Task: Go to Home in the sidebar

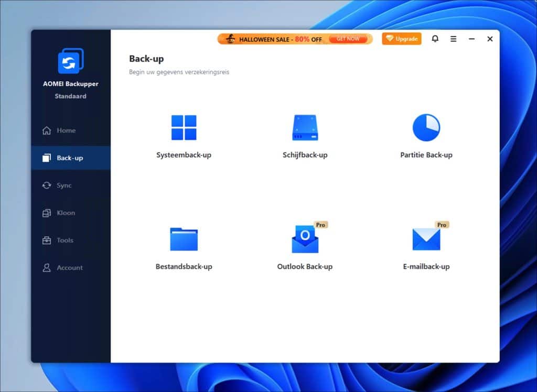Action: pyautogui.click(x=66, y=130)
